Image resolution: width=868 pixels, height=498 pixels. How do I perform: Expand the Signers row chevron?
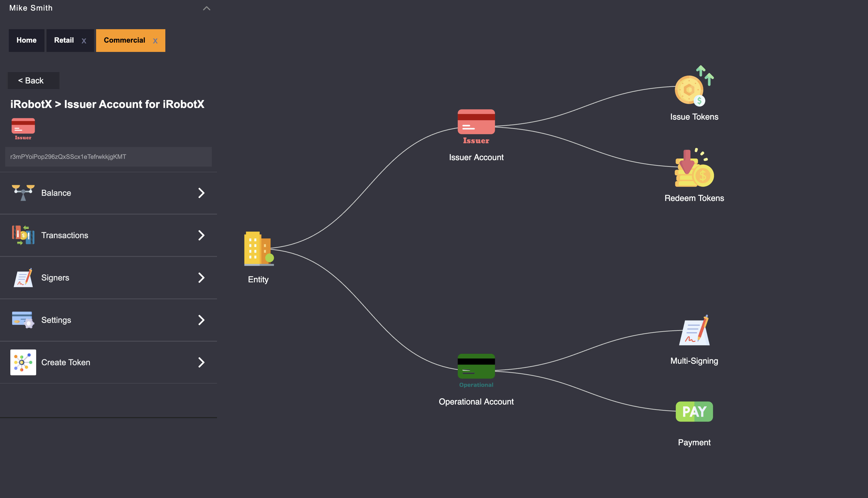(201, 278)
